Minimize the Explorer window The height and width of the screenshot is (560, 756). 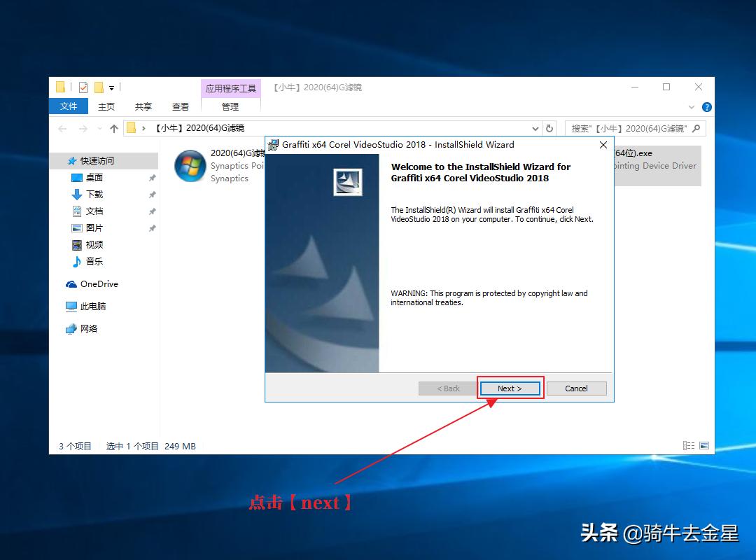(635, 87)
